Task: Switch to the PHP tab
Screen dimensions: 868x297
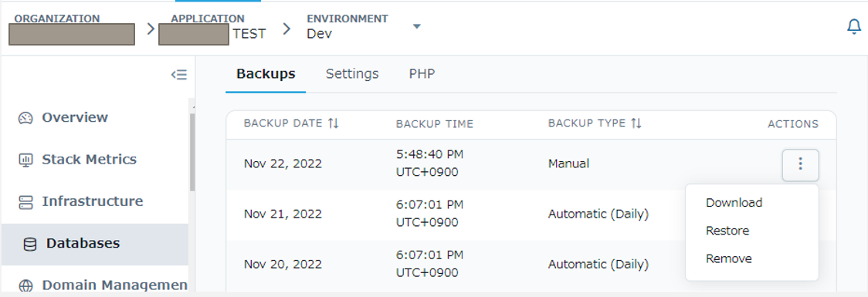Action: tap(422, 74)
